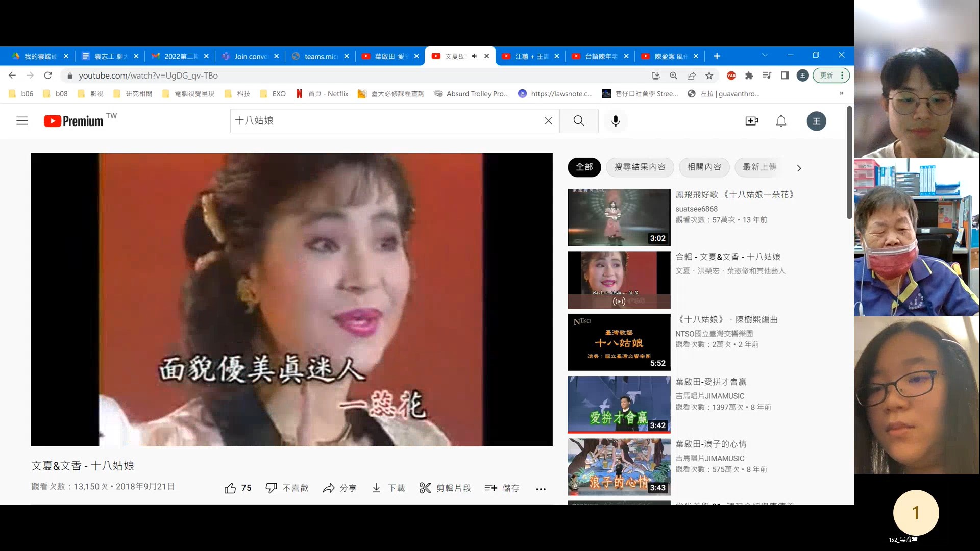The height and width of the screenshot is (551, 980).
Task: Open the Create video icon
Action: click(x=751, y=121)
